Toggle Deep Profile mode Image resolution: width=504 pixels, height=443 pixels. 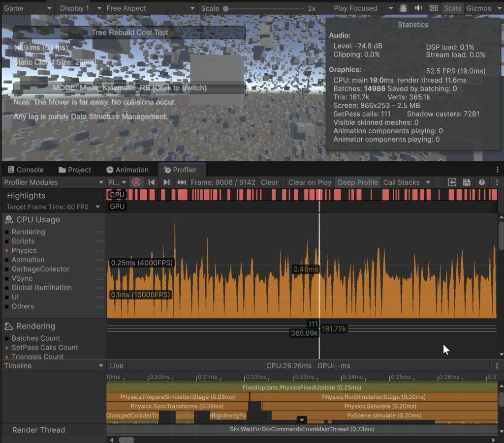(357, 182)
